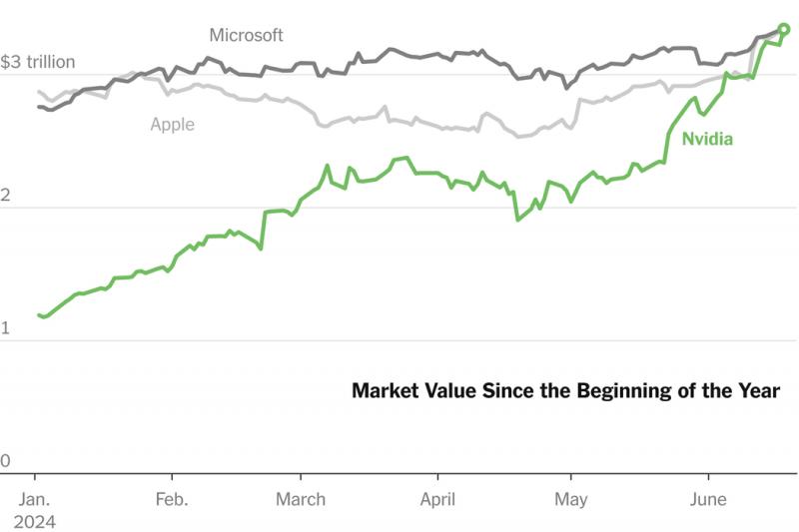Click the green Nvidia endpoint circle marker
The width and height of the screenshot is (799, 532).
[x=784, y=29]
